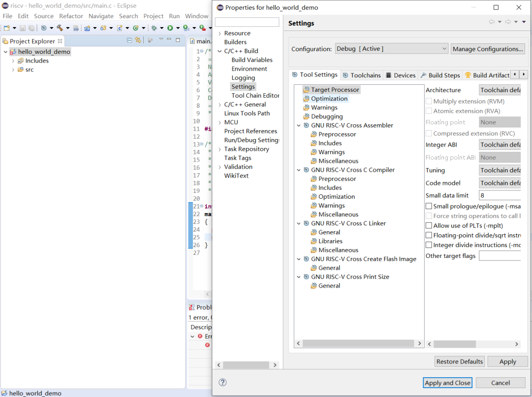Open the Settings page view menu arrow

(524, 22)
